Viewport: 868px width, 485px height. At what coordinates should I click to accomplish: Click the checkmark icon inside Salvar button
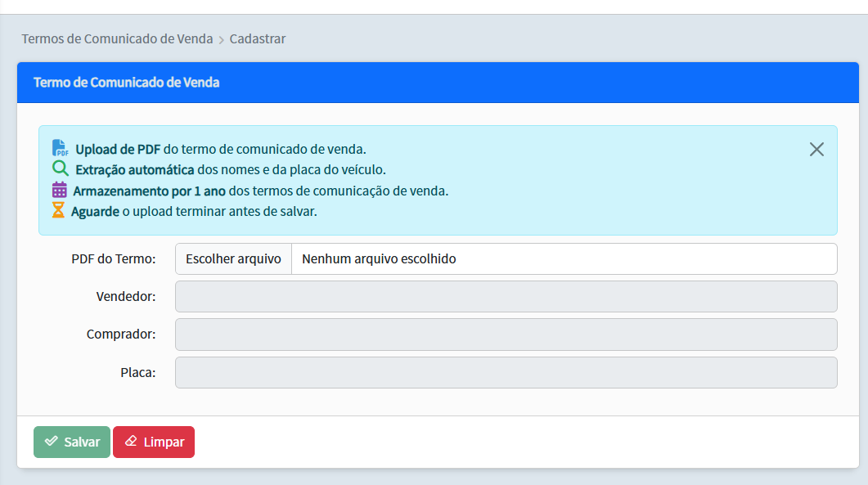tap(52, 442)
